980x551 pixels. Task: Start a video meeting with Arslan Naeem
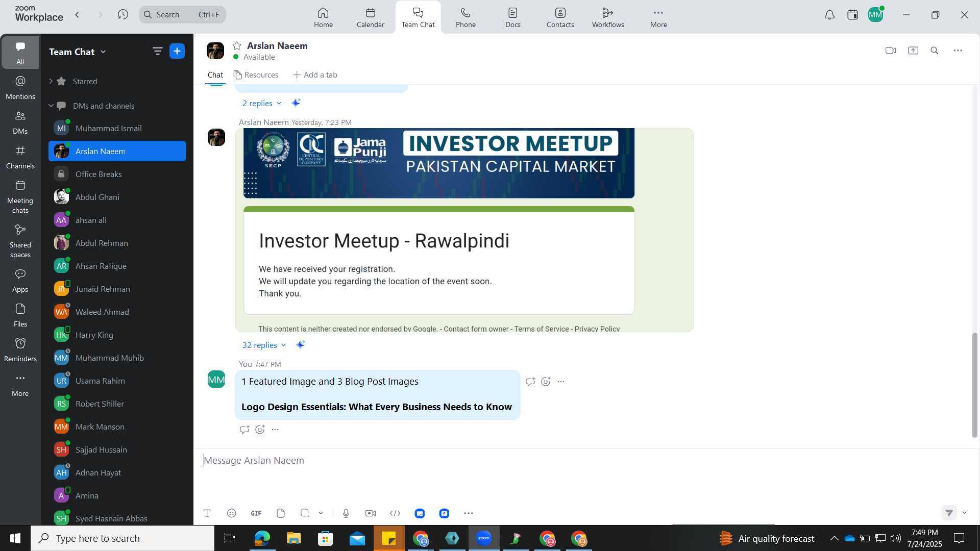[x=891, y=51]
